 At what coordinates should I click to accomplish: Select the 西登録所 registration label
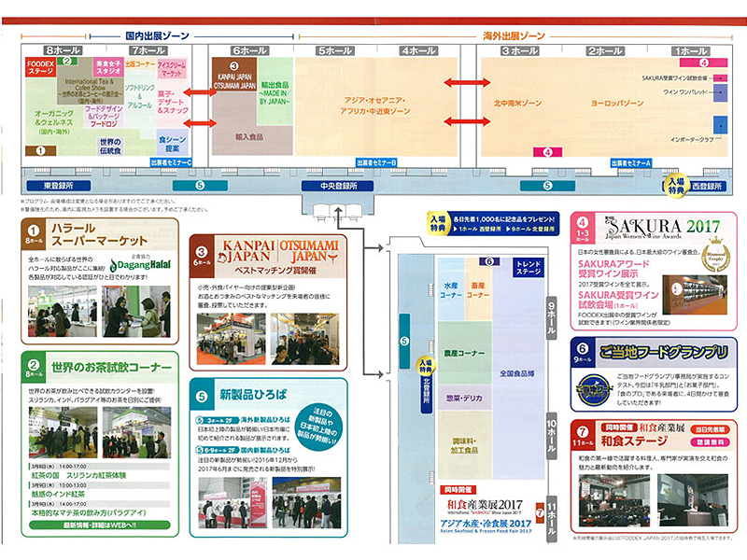click(707, 186)
